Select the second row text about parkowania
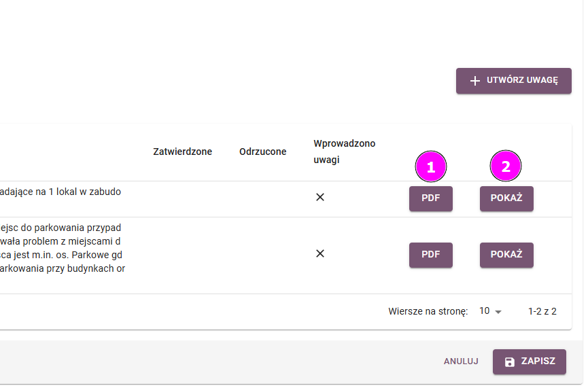Screen dimensions: 588x390 click(61, 247)
